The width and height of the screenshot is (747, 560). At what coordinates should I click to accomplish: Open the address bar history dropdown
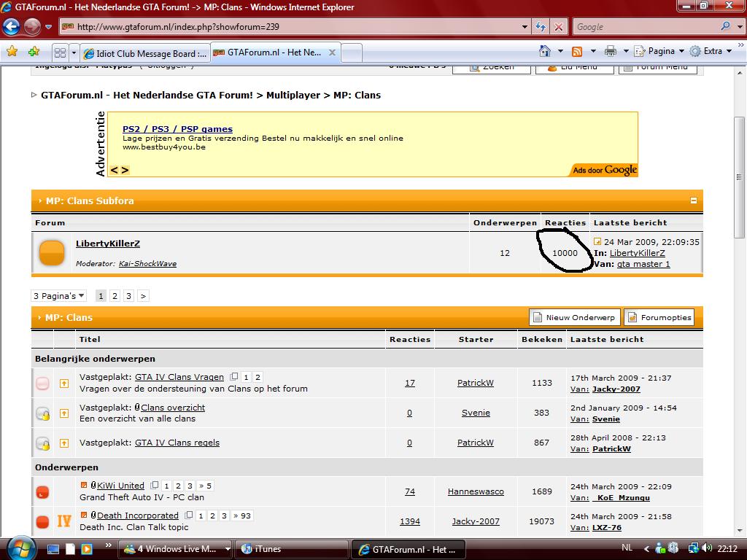point(525,27)
